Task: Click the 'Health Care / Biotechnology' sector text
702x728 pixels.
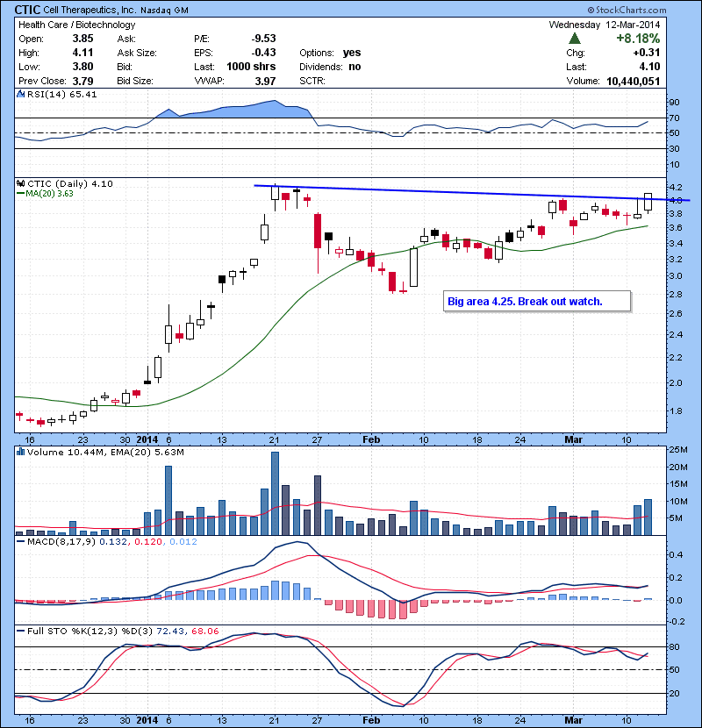Action: point(76,25)
